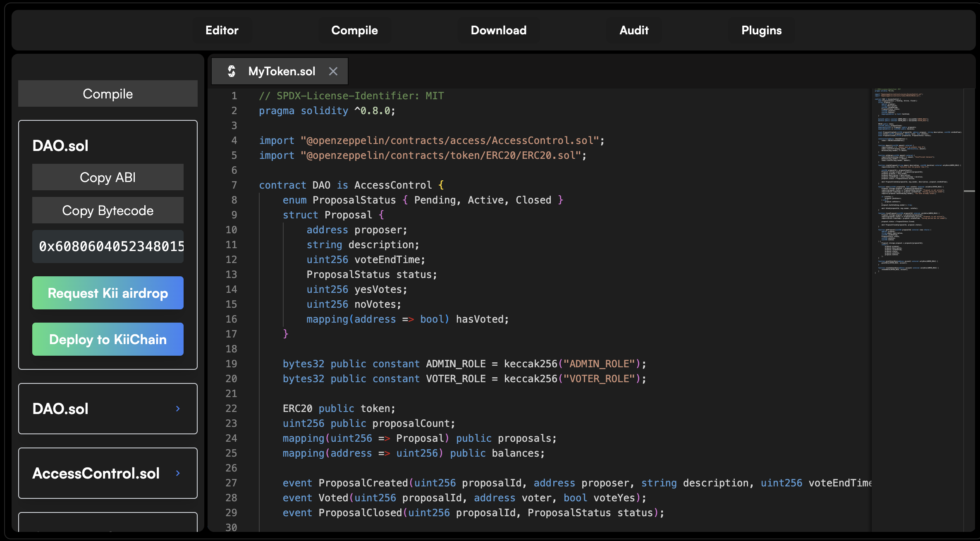Click the Copy Bytecode button

coord(108,211)
